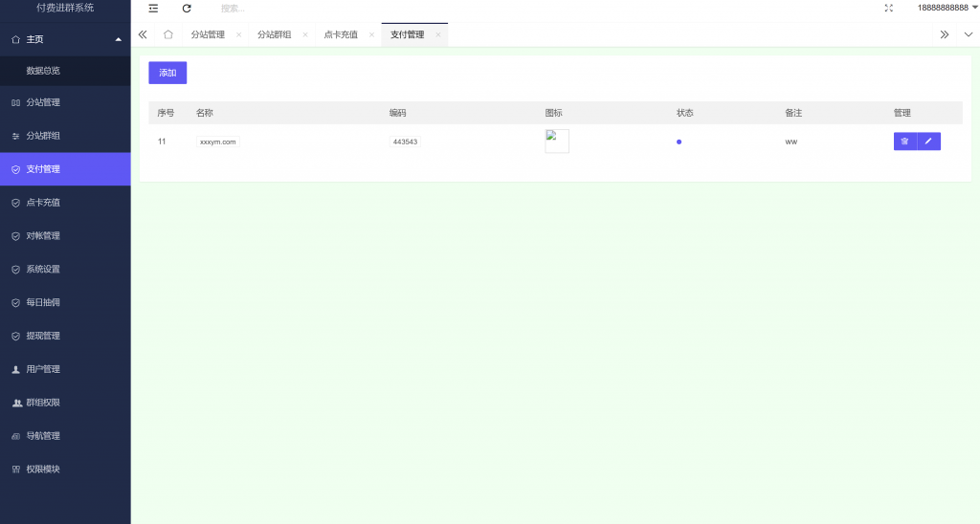The height and width of the screenshot is (524, 980).
Task: Open the tab options down-chevron menu
Action: (969, 35)
